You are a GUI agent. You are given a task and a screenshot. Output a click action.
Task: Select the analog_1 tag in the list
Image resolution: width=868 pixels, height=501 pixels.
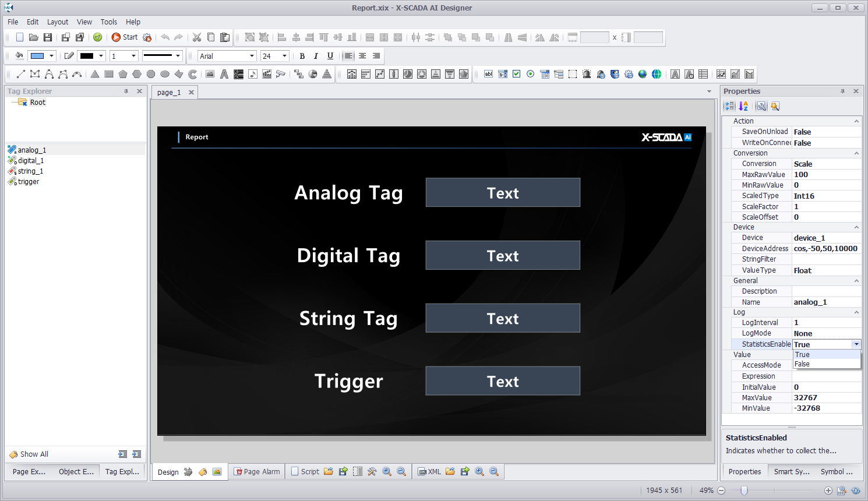(31, 150)
